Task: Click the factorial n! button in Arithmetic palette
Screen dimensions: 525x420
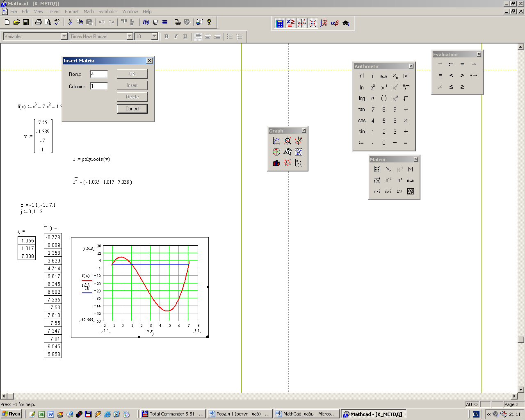Action: click(x=362, y=76)
